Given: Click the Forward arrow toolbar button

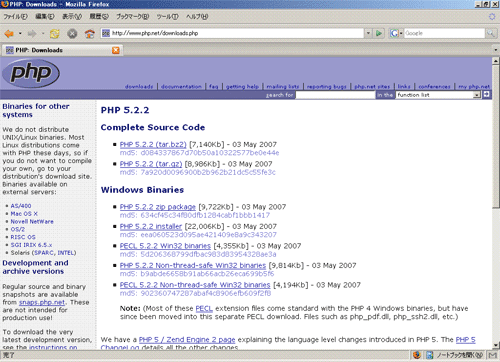Looking at the screenshot, I should coord(32,34).
